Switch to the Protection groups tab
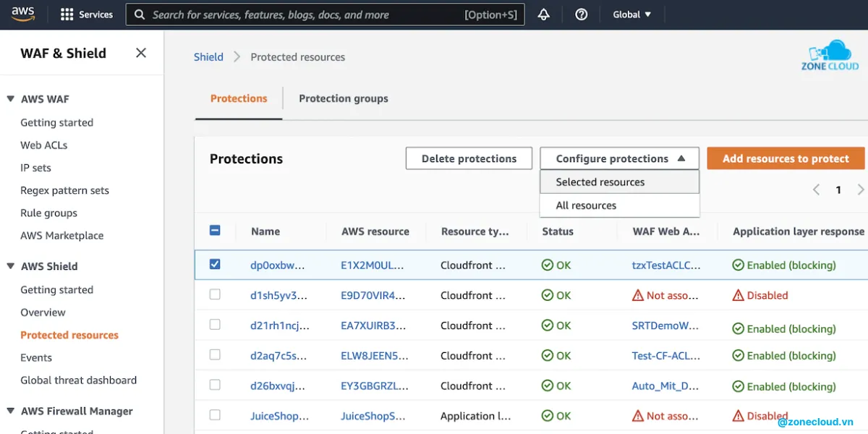 tap(344, 98)
